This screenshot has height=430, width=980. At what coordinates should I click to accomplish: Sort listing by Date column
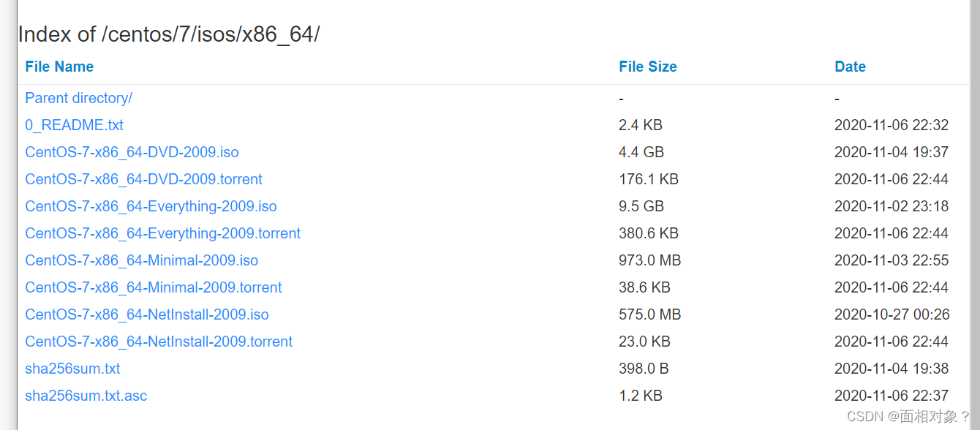click(x=850, y=67)
